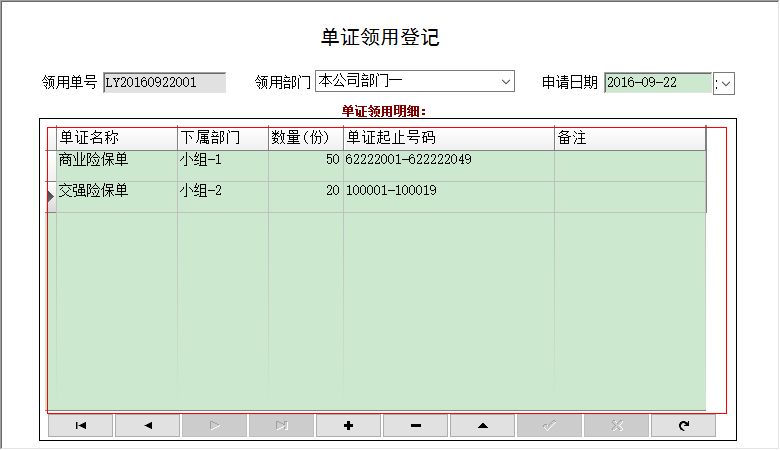Select 小组-2 cell
This screenshot has height=450, width=780.
(223, 197)
